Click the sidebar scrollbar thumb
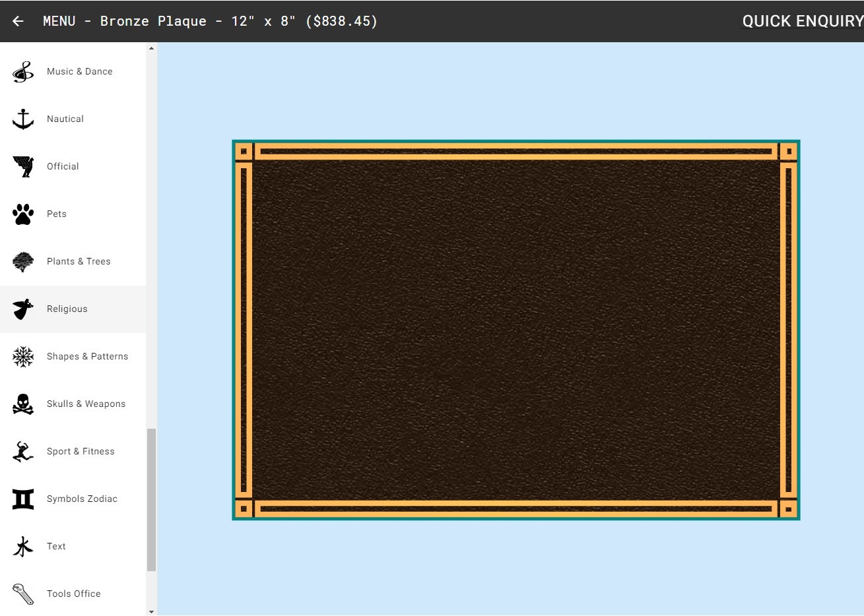The height and width of the screenshot is (616, 864). [151, 499]
